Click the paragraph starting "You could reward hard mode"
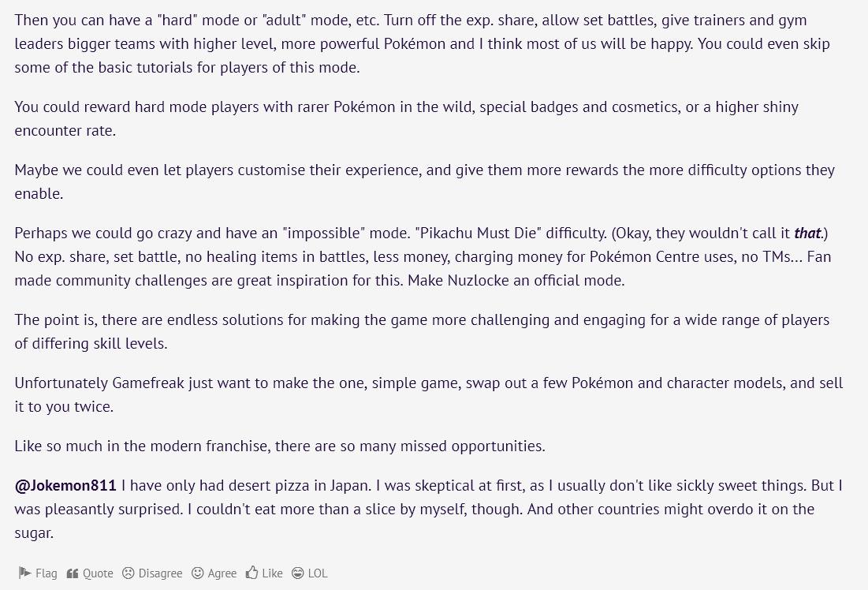Screen dimensions: 868x590 click(406, 119)
